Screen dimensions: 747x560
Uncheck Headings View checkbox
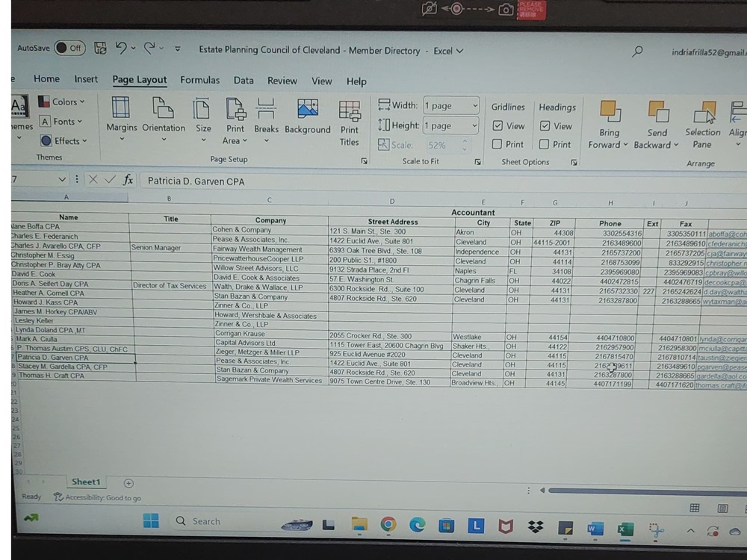point(545,125)
